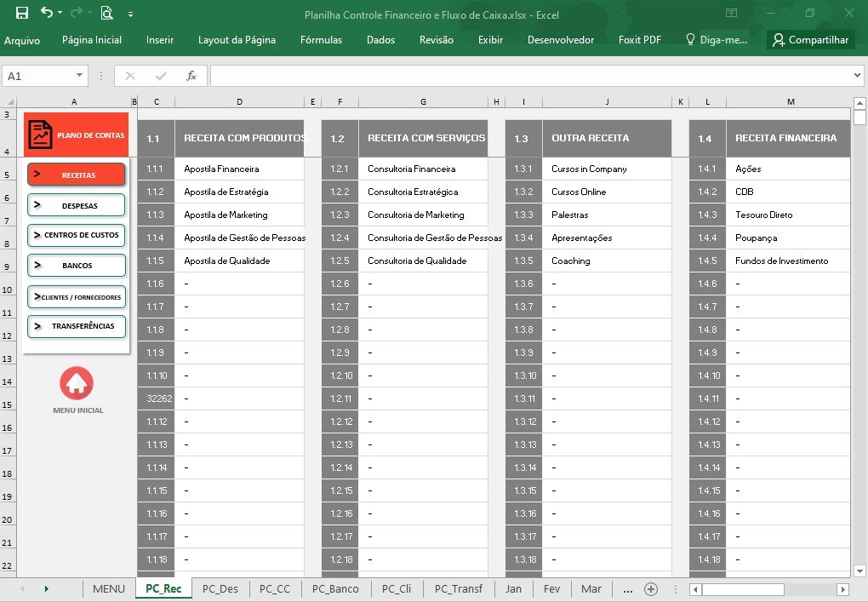Expand the formula bar chevron
868x602 pixels.
pyautogui.click(x=857, y=75)
